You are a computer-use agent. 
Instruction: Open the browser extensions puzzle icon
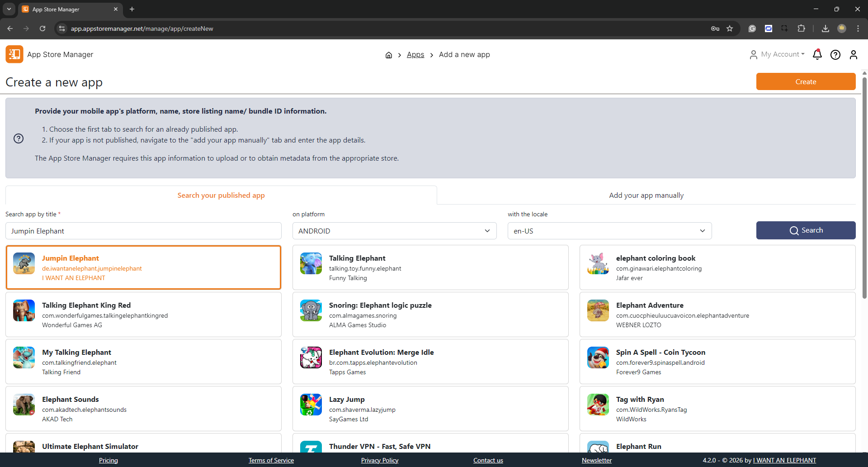coord(801,29)
